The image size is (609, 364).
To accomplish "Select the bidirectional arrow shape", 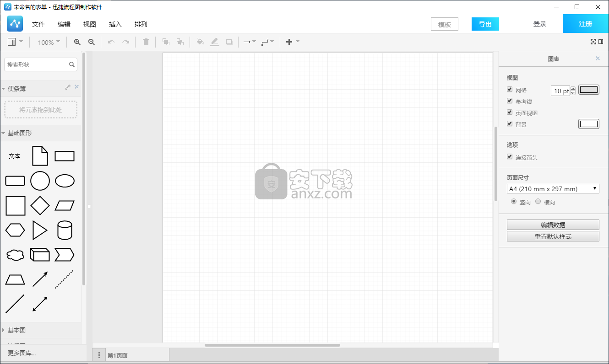I will click(x=40, y=304).
